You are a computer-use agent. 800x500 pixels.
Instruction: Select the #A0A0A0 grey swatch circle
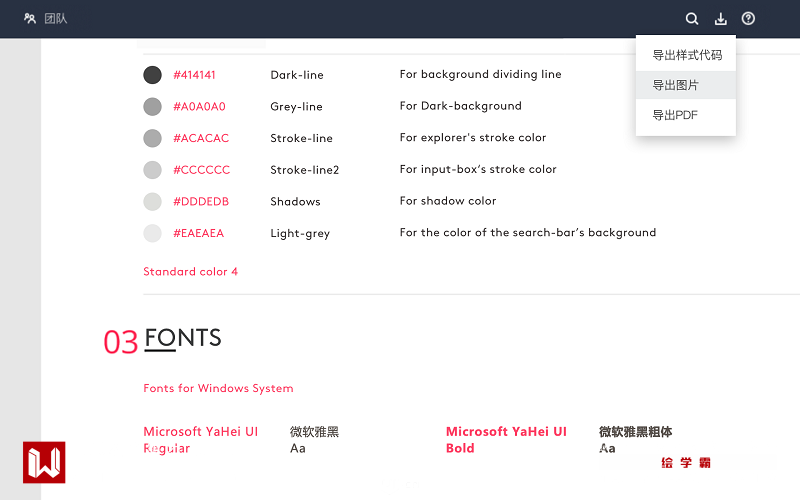coord(152,106)
